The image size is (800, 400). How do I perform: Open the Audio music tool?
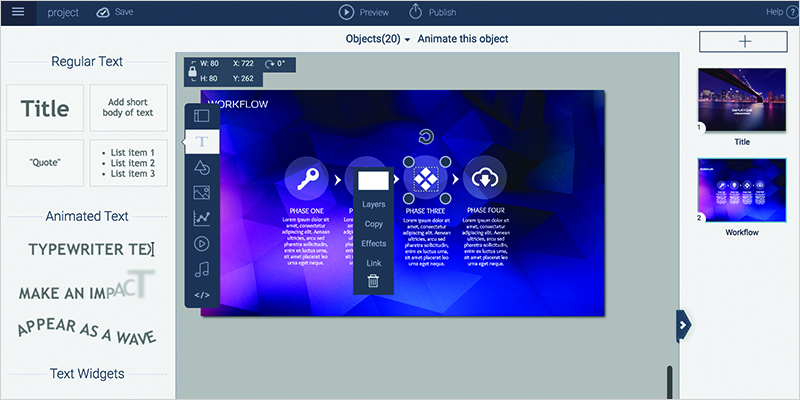pyautogui.click(x=201, y=268)
